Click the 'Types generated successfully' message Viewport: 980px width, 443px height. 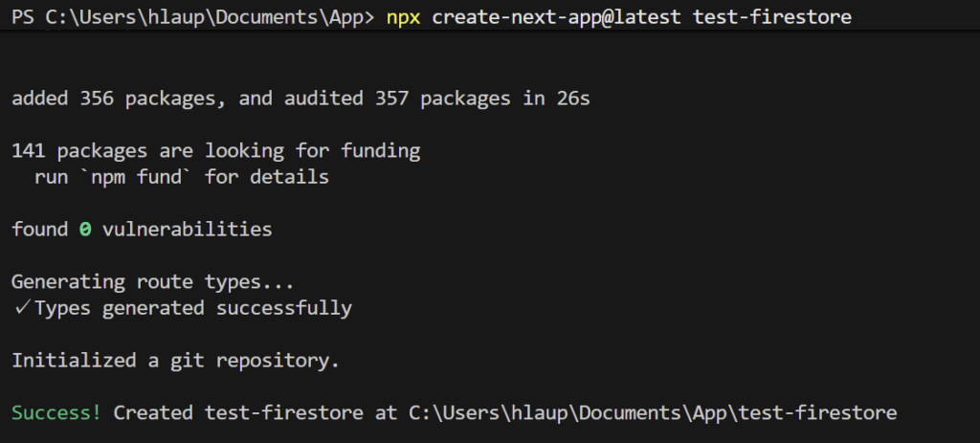tap(193, 308)
